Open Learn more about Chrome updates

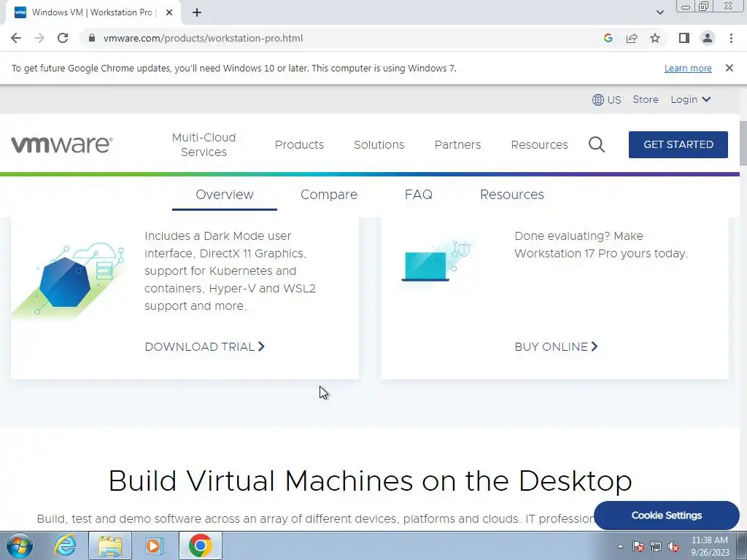coord(688,68)
